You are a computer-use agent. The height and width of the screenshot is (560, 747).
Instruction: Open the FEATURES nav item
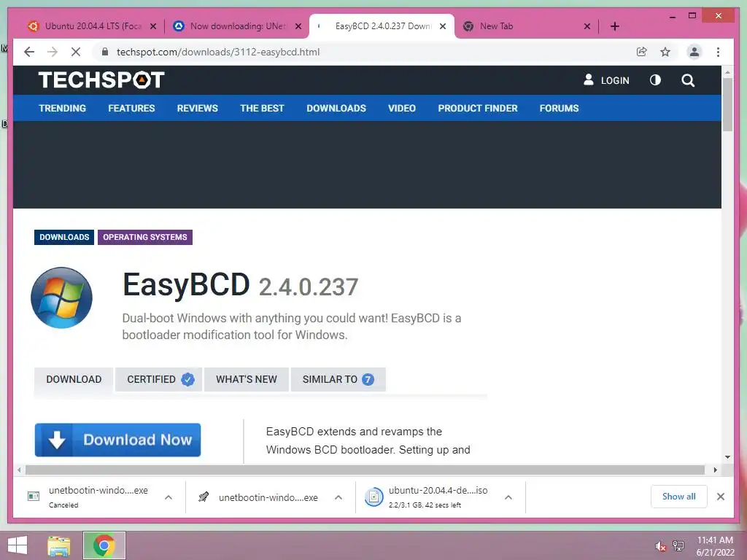(131, 108)
